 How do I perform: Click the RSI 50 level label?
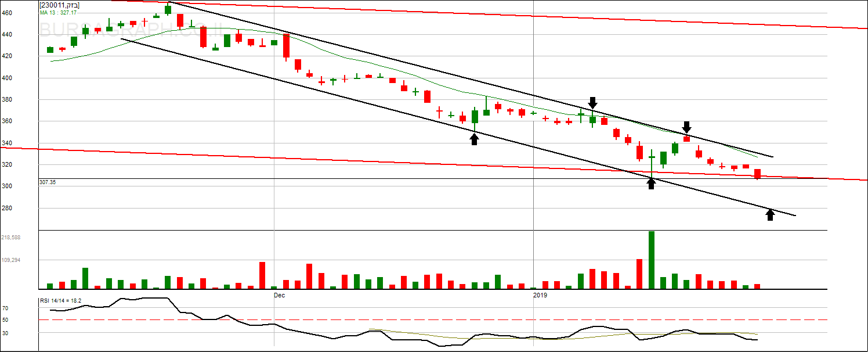[x=5, y=320]
